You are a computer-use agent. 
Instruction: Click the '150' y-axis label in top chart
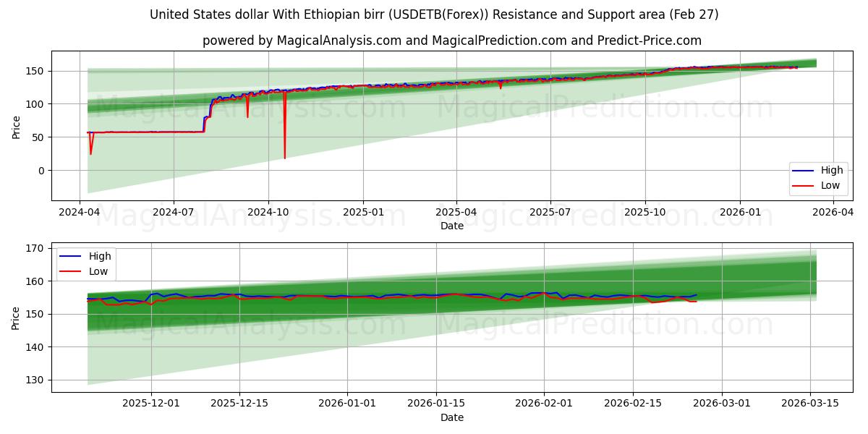click(35, 71)
